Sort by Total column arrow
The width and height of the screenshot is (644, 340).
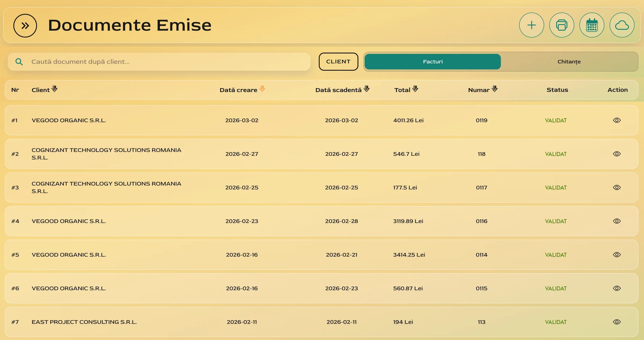[415, 89]
